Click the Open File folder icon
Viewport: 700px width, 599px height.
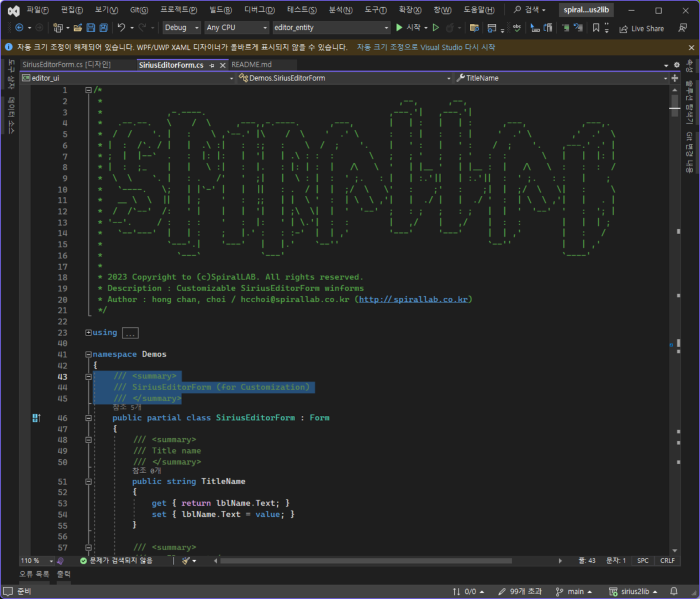[78, 28]
